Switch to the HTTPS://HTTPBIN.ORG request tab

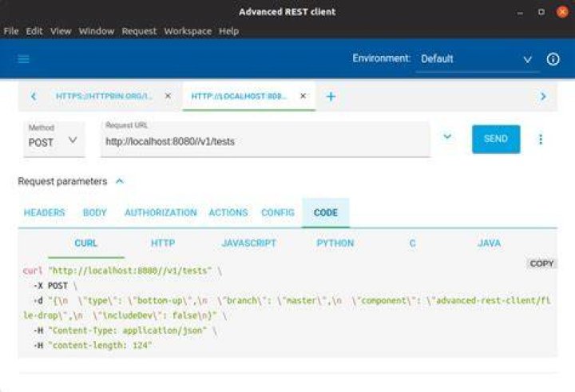104,96
